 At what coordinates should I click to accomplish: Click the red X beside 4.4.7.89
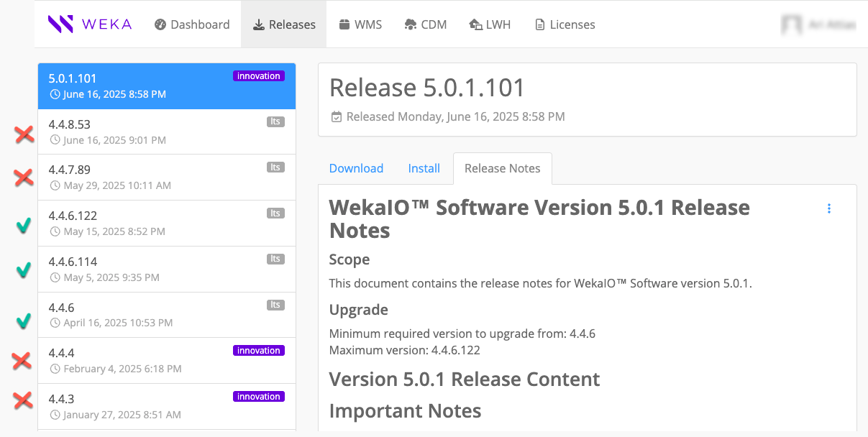[x=24, y=177]
